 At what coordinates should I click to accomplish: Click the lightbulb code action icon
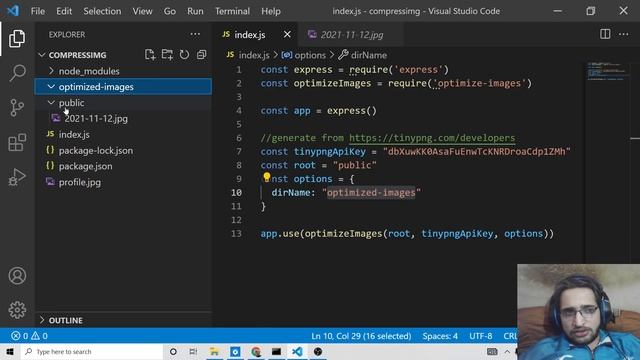[267, 177]
